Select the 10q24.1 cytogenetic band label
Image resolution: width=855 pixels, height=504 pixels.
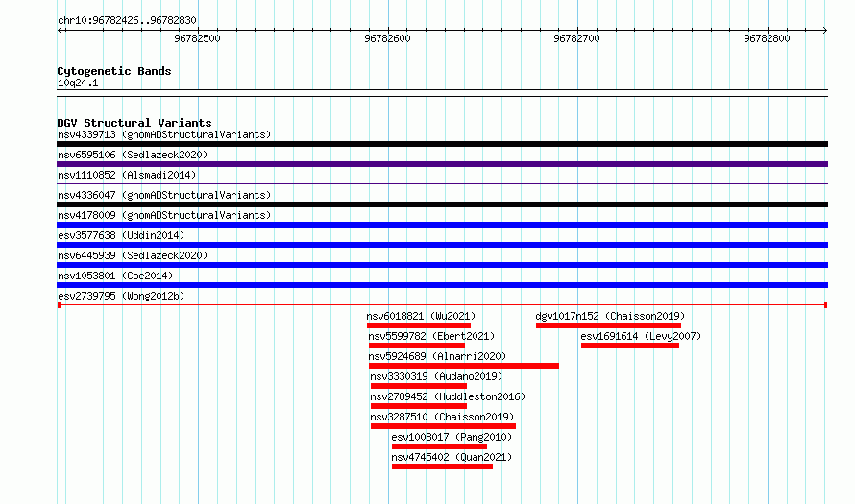pos(78,83)
